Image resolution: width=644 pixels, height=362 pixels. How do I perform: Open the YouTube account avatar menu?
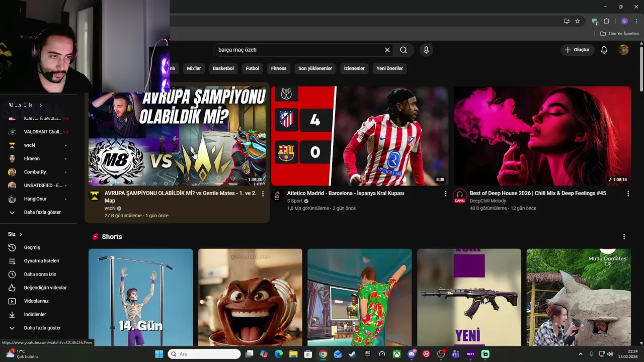pos(623,50)
